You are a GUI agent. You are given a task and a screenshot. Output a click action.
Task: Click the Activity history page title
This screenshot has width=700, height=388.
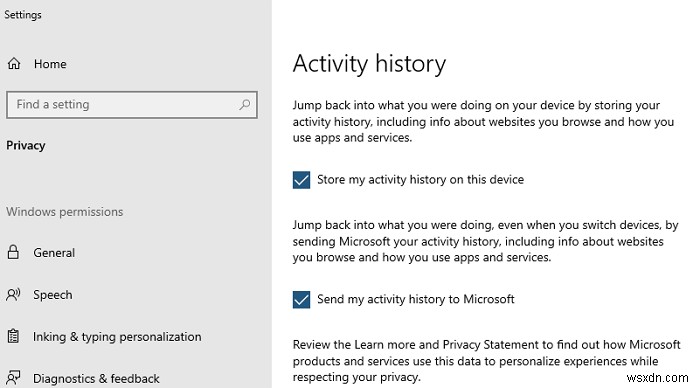click(369, 64)
